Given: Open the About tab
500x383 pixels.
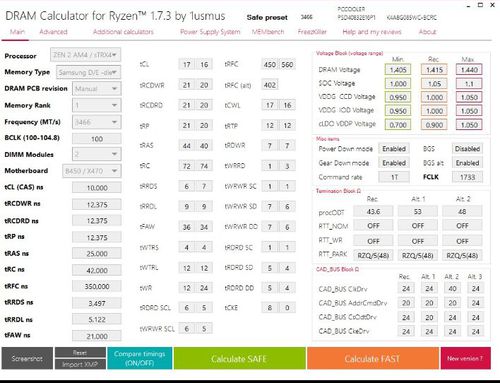Looking at the screenshot, I should click(x=427, y=32).
